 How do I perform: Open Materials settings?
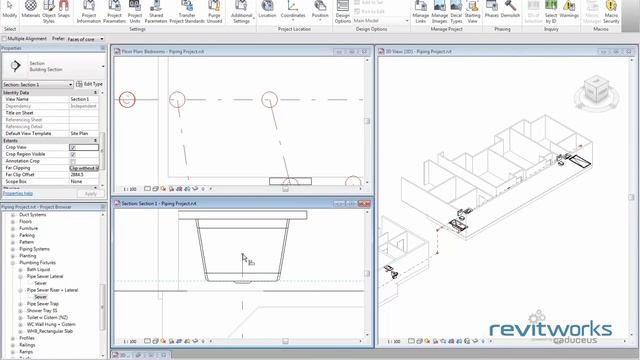[x=31, y=10]
